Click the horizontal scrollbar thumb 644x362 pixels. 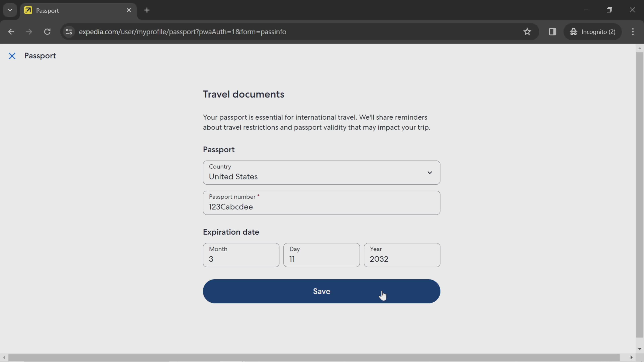click(x=314, y=357)
